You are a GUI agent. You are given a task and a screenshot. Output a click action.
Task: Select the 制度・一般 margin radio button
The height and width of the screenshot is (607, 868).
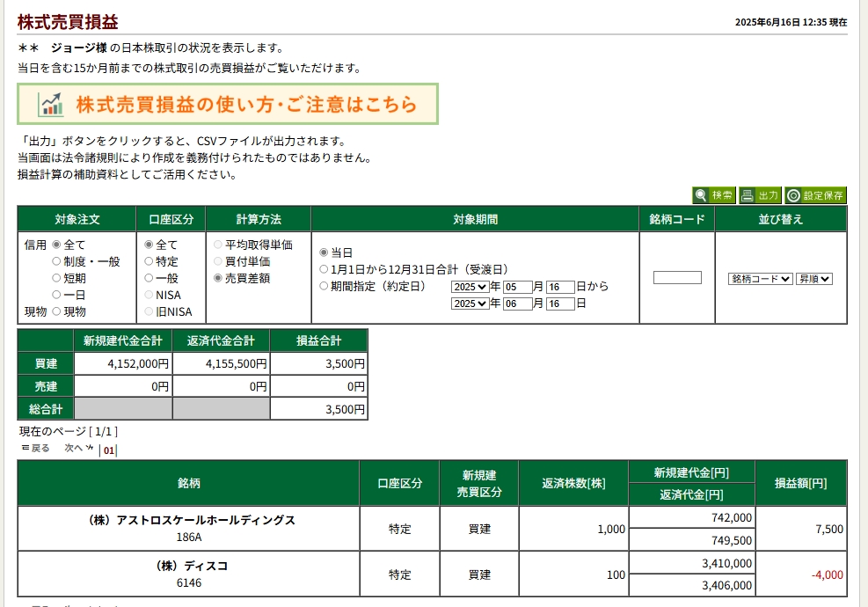pyautogui.click(x=57, y=261)
